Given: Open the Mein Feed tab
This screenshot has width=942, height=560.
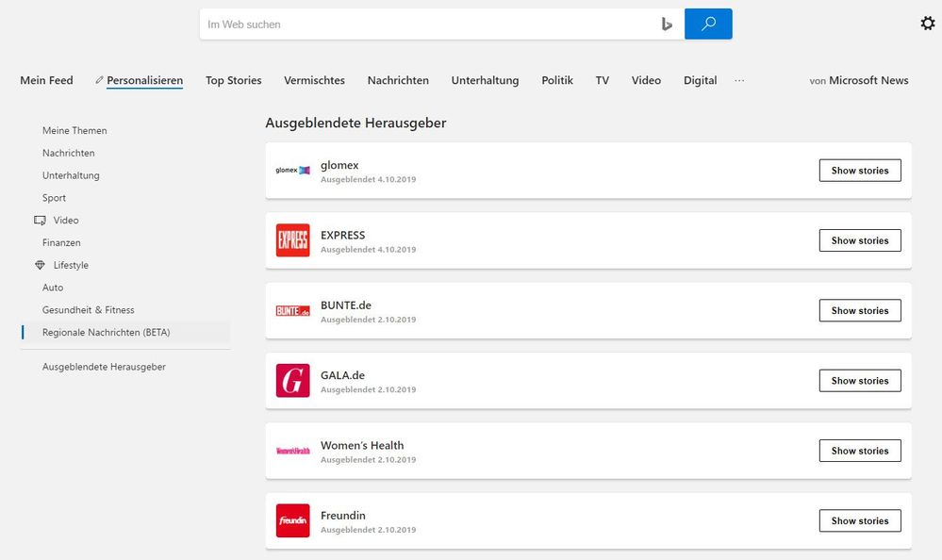Looking at the screenshot, I should tap(46, 80).
